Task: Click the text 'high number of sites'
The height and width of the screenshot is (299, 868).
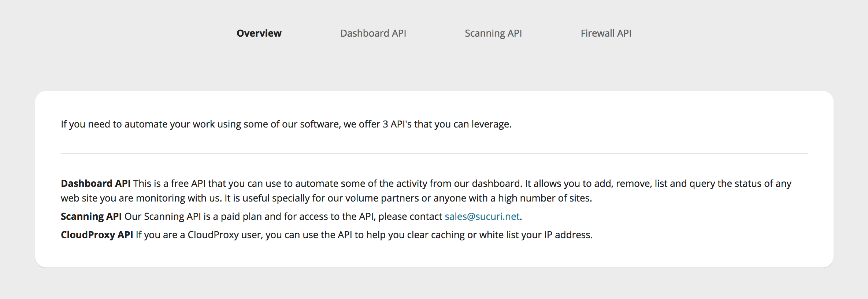Action: (544, 198)
